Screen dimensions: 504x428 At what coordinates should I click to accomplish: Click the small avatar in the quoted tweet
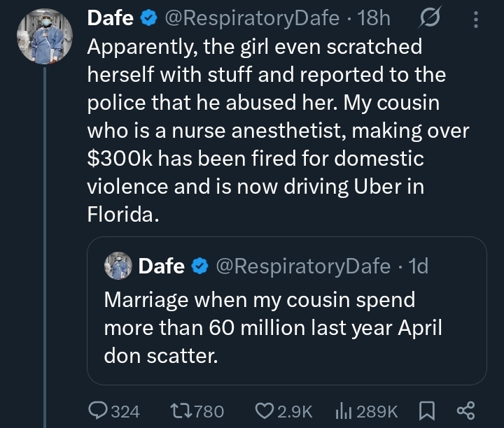[x=118, y=266]
